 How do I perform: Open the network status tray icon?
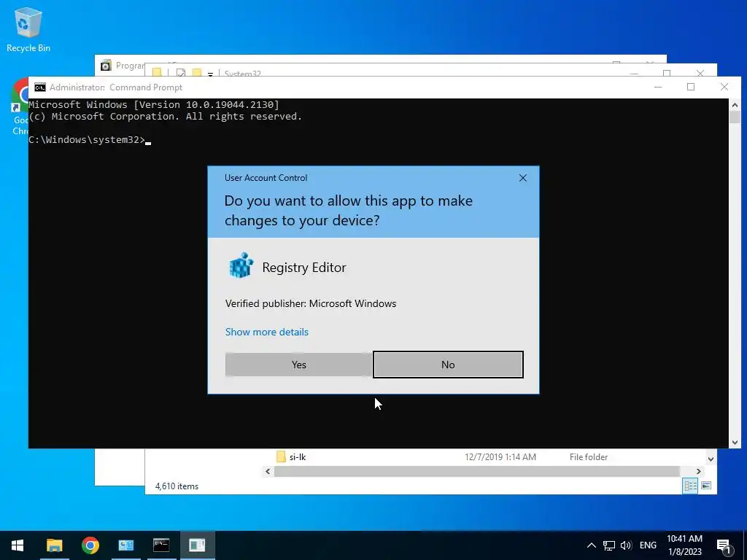tap(609, 545)
